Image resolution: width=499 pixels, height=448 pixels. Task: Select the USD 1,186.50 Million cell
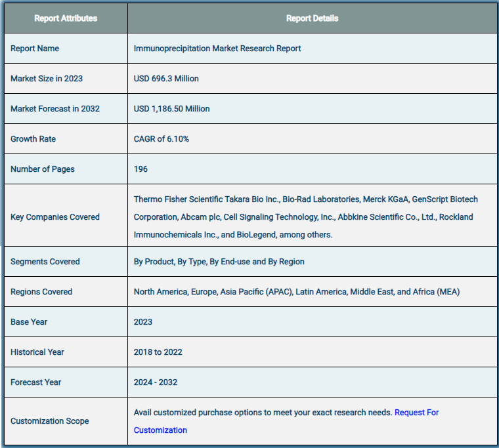[312, 109]
